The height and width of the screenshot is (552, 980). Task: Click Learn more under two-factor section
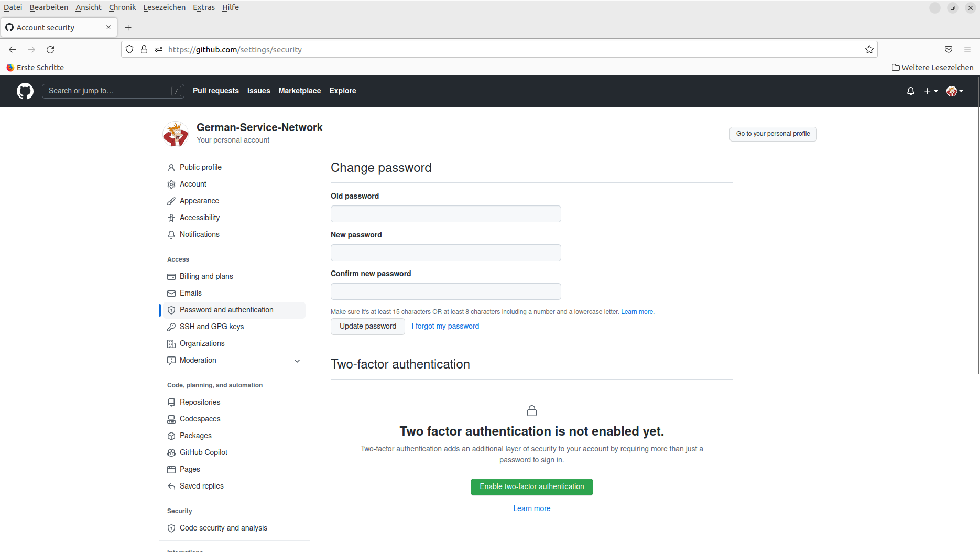[x=532, y=508]
